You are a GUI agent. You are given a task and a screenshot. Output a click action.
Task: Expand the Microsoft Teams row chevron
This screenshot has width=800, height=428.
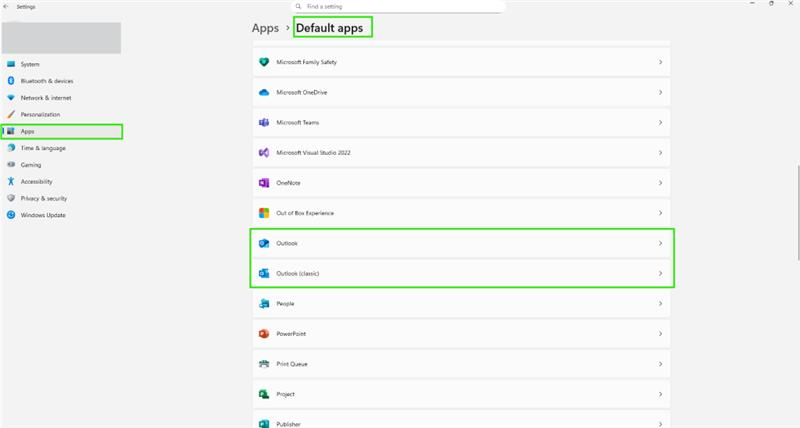point(660,122)
